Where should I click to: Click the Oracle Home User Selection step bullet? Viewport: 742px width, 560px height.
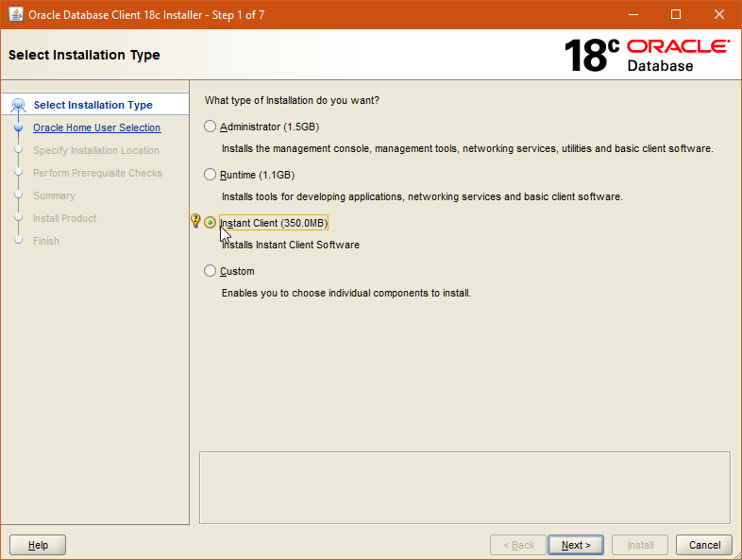(19, 127)
